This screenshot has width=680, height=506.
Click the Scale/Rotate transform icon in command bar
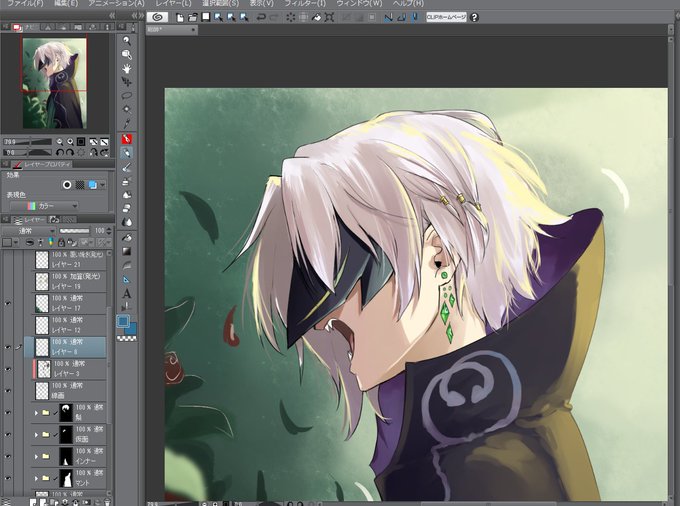tap(329, 17)
